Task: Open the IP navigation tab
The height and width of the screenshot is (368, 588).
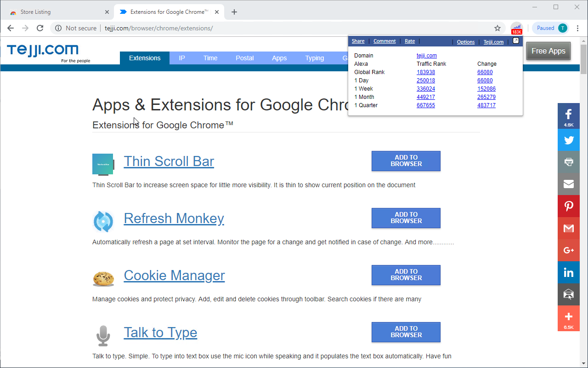Action: (x=182, y=58)
